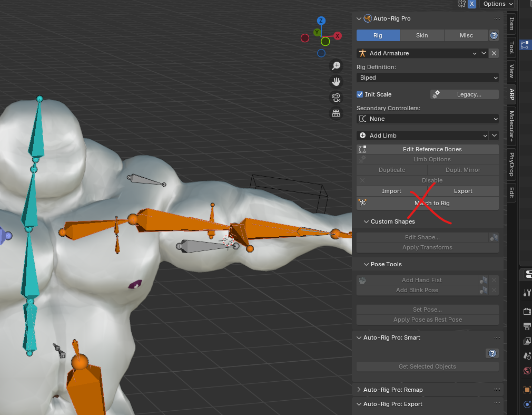Click the bone edit icon in properties header
The image size is (532, 415).
[525, 45]
